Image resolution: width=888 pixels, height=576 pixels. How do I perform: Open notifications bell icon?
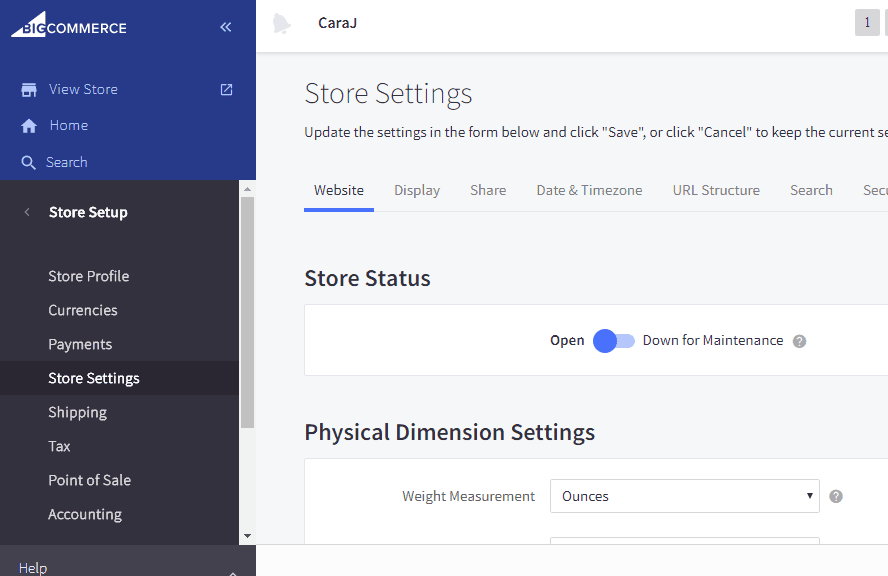(281, 23)
